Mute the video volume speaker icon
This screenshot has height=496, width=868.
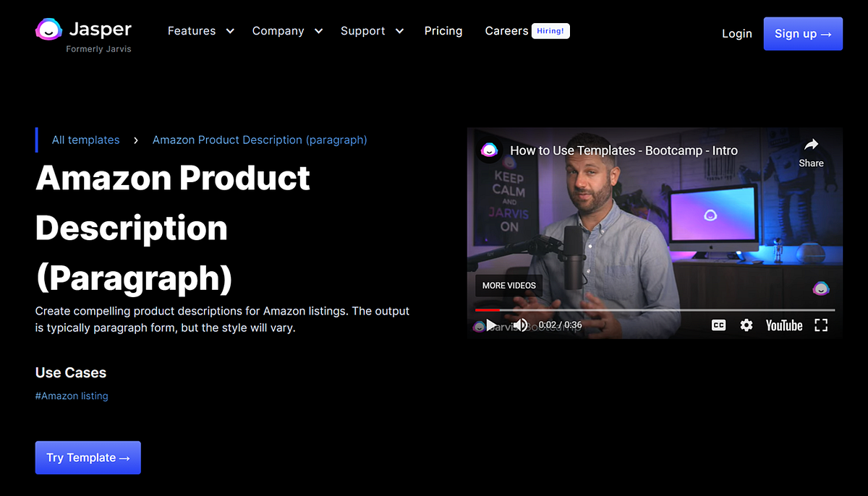click(521, 325)
